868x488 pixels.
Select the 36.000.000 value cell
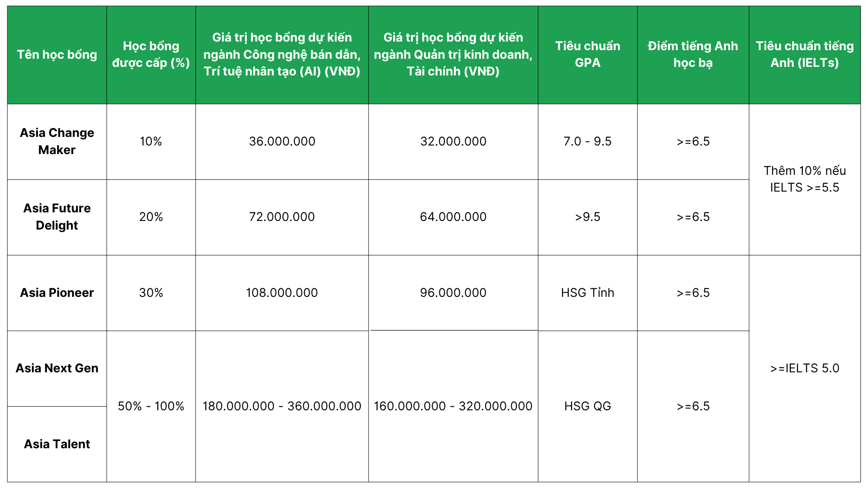[x=282, y=141]
